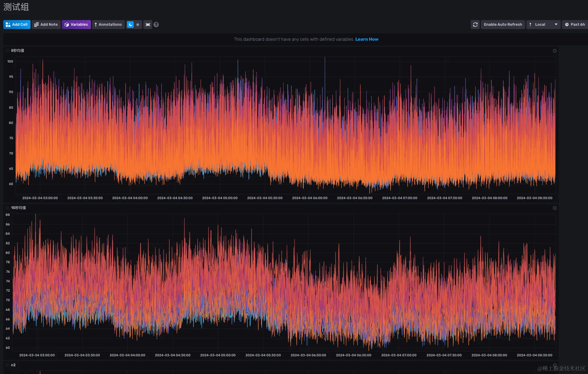Viewport: 588px width, 374px height.
Task: Open the help question mark icon
Action: click(156, 25)
